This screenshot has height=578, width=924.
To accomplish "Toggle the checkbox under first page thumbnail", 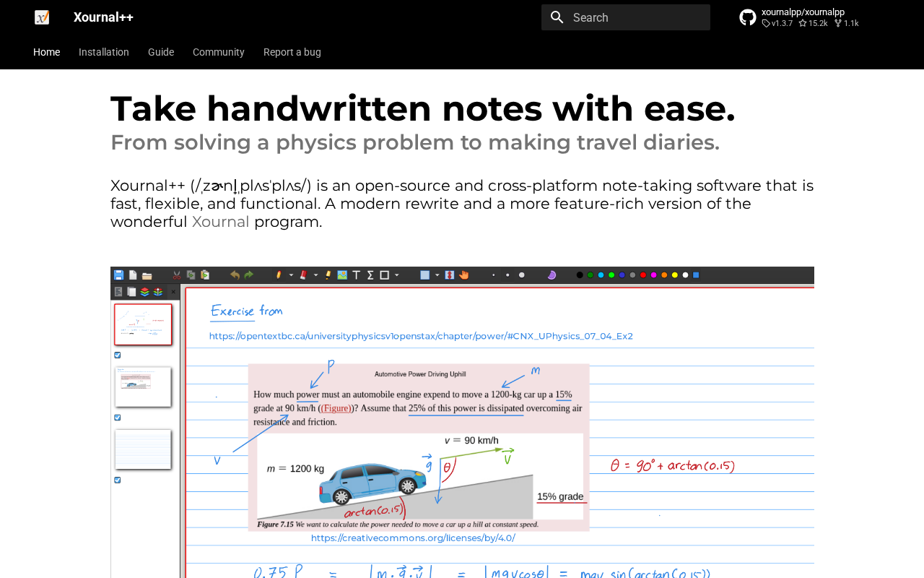I will [x=118, y=355].
